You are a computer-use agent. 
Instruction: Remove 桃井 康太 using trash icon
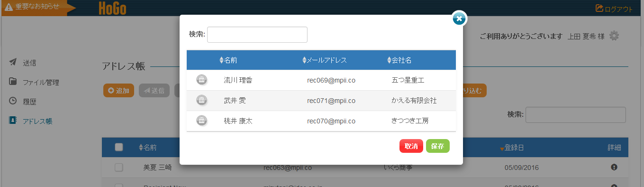click(201, 121)
